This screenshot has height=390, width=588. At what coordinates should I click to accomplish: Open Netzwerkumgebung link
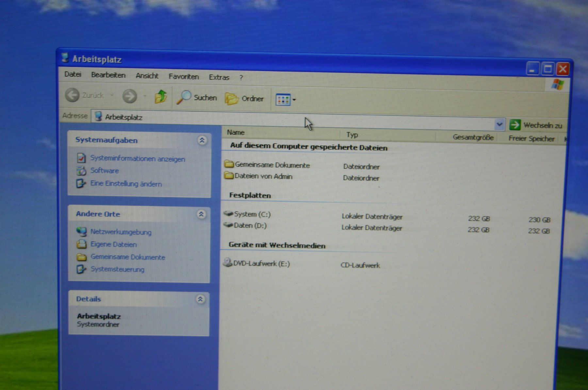click(x=121, y=232)
